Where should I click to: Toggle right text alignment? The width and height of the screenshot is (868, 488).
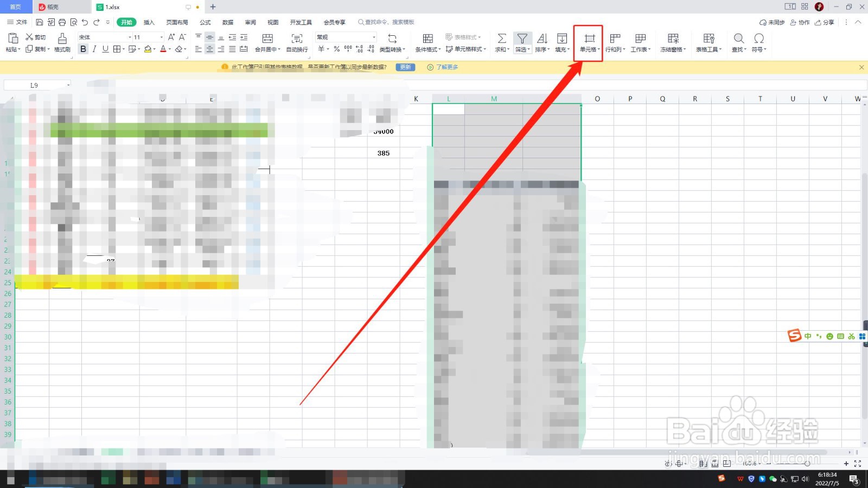click(x=221, y=49)
